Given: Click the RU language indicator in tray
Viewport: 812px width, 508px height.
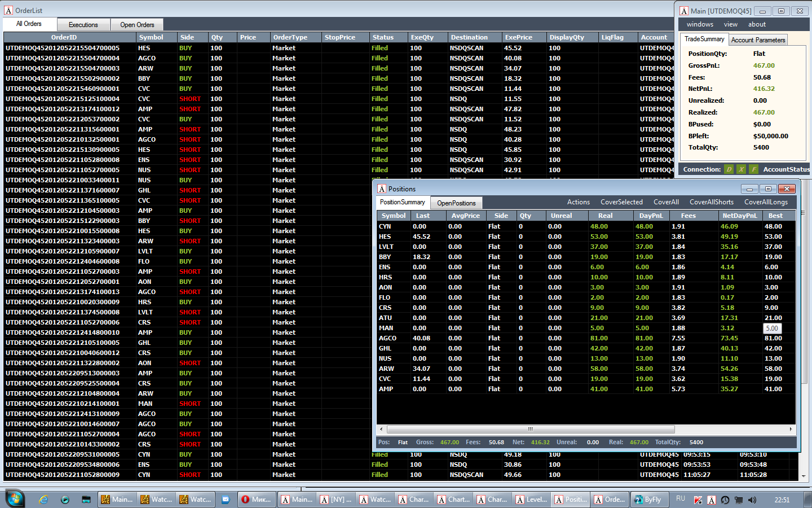Looking at the screenshot, I should 681,499.
